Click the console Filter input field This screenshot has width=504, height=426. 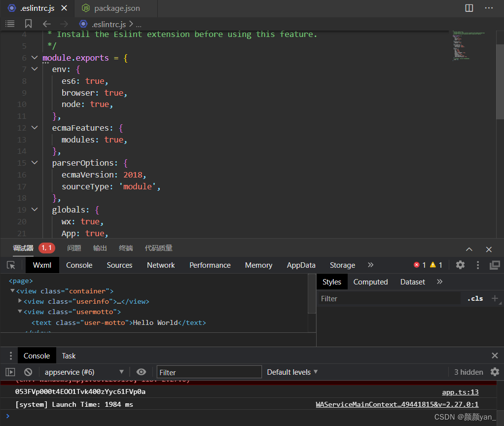coord(209,372)
